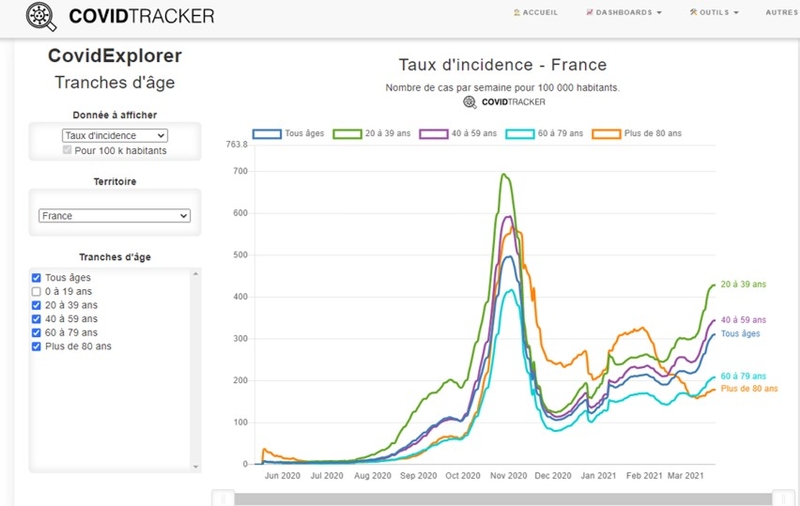This screenshot has width=800, height=506.
Task: Uncheck the 20 à 39 ans checkbox
Action: pyautogui.click(x=36, y=306)
